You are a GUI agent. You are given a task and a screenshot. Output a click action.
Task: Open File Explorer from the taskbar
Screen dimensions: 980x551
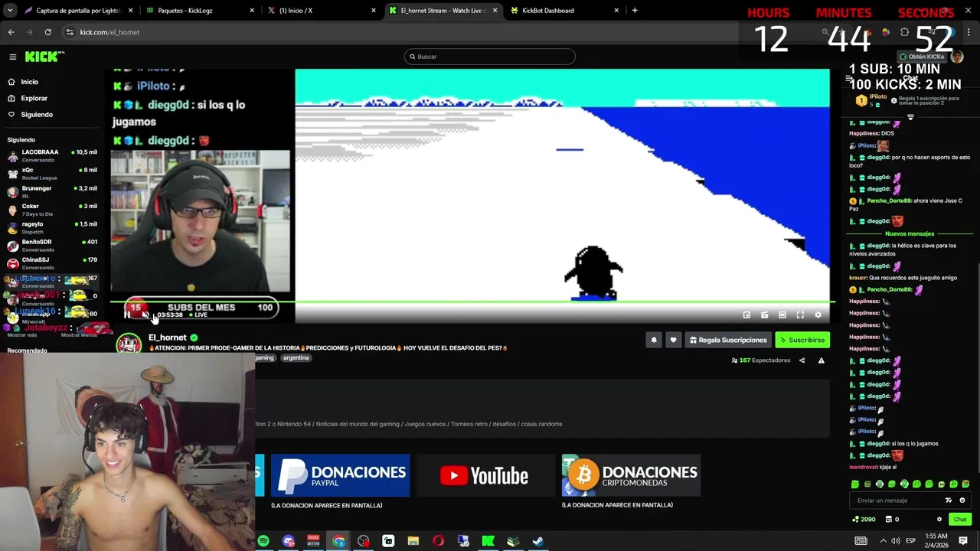[413, 541]
